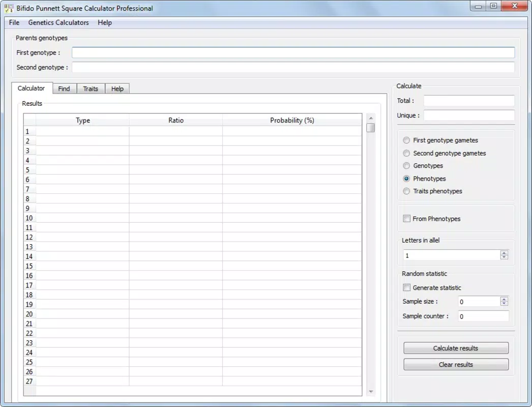This screenshot has height=407, width=532.
Task: Increase the Letters in allel value
Action: (x=504, y=253)
